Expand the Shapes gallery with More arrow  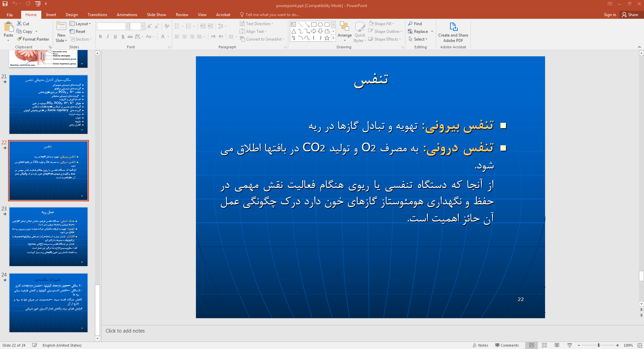[333, 38]
